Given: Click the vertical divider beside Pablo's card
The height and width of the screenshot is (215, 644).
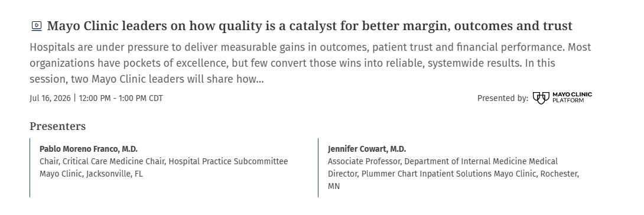Looking at the screenshot, I should [30, 167].
